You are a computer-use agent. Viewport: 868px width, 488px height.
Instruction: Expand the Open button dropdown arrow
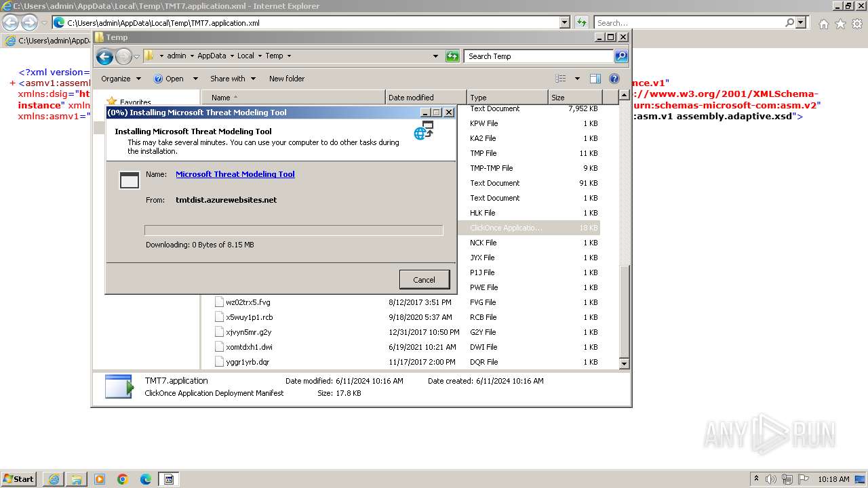(195, 79)
